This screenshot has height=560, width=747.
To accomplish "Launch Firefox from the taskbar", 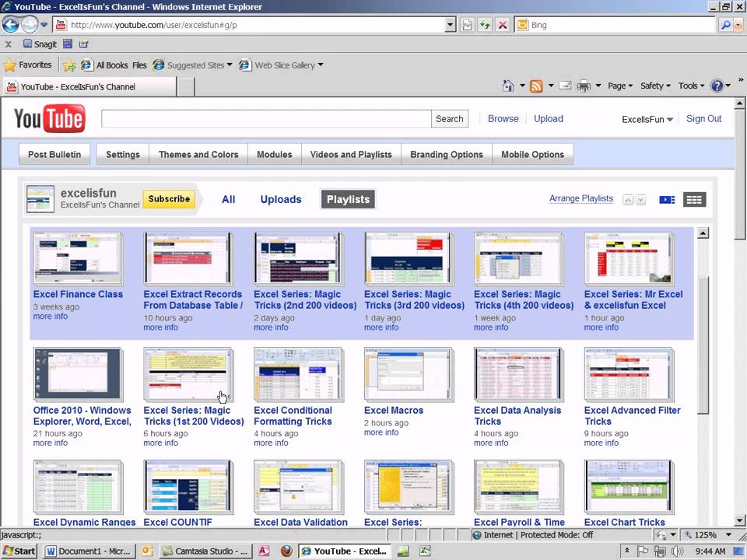I will pos(286,551).
